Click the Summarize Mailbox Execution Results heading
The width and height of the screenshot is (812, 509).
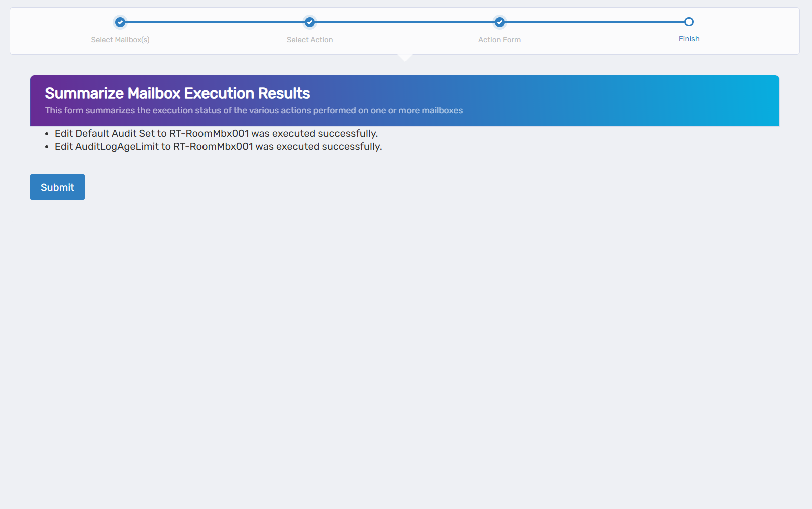(177, 93)
